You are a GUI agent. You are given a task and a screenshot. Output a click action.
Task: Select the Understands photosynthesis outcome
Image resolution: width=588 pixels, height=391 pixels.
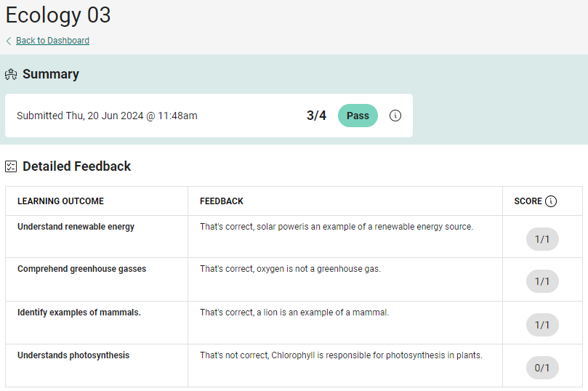click(73, 355)
